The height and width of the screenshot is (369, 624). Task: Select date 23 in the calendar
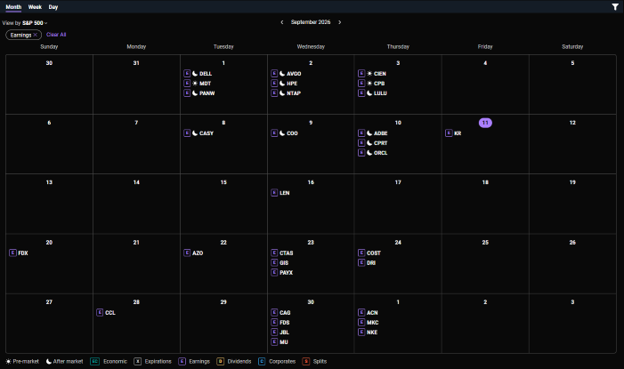click(x=310, y=242)
